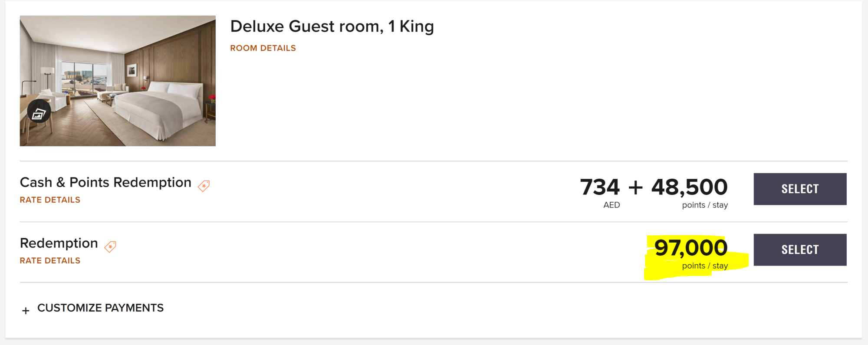868x345 pixels.
Task: Click the Deluxe Guest room, 1 King title
Action: [332, 26]
